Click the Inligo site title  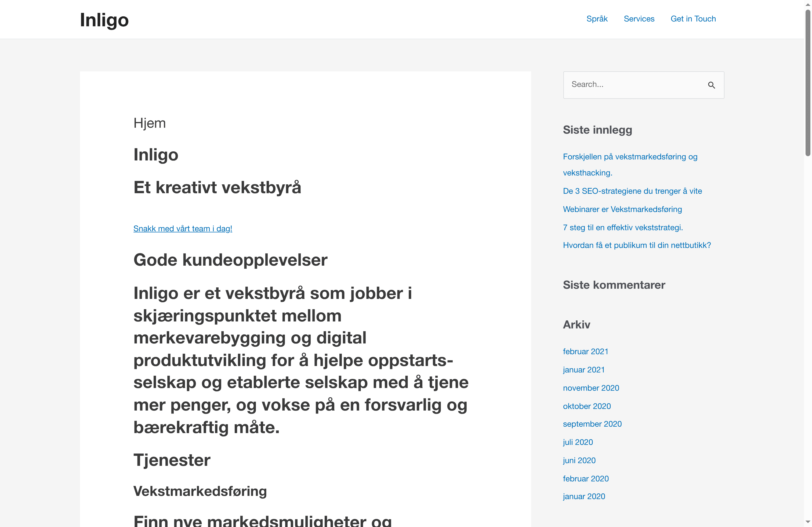coord(104,20)
